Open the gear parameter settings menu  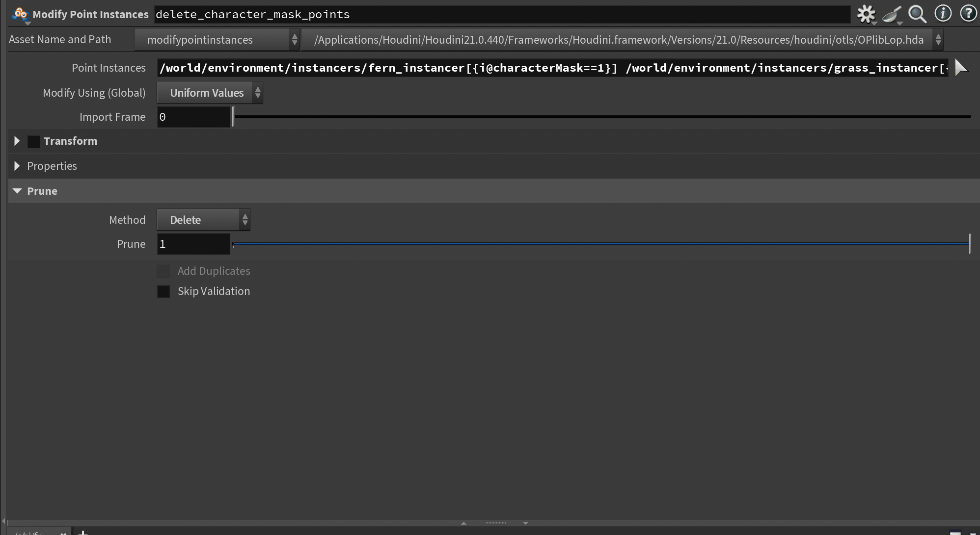[866, 14]
